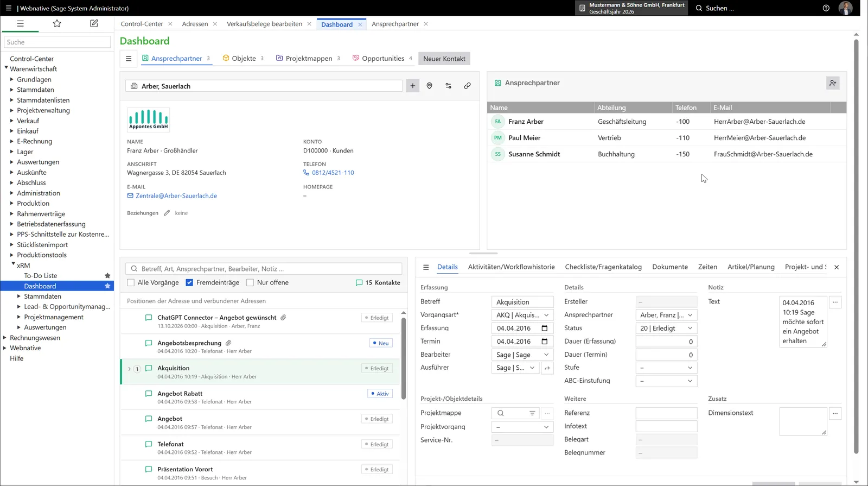868x486 pixels.
Task: Open the Aktivitäten/Workflowhistorie tab
Action: (x=511, y=267)
